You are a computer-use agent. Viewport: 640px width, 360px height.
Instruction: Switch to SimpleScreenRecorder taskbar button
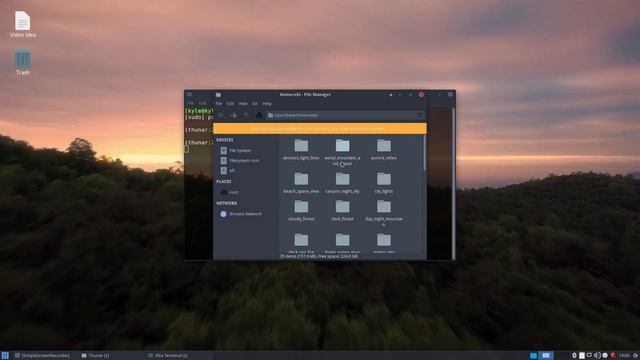42,356
